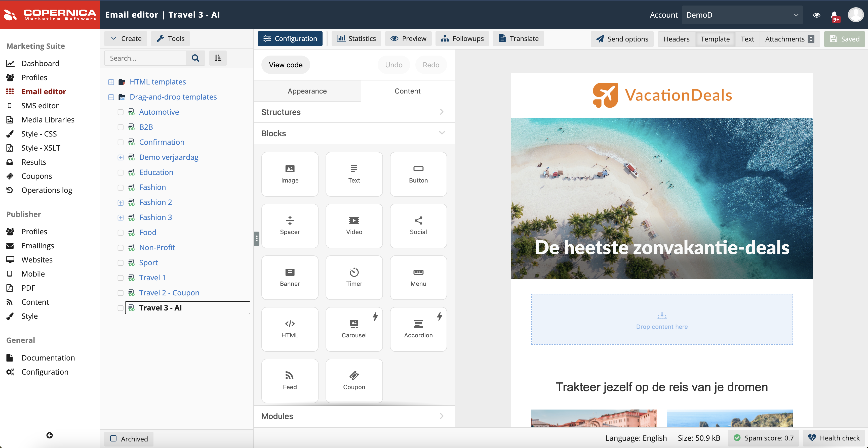
Task: Select the Image block icon
Action: (x=289, y=173)
